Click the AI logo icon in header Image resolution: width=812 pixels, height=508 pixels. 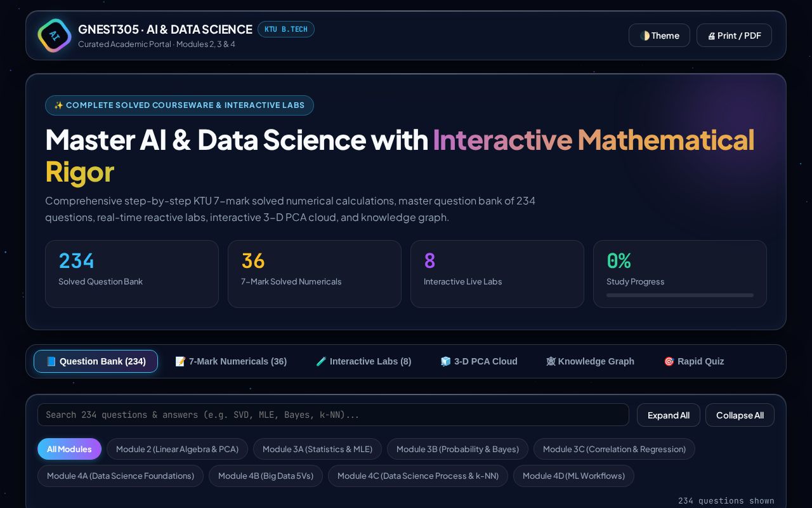pos(55,36)
